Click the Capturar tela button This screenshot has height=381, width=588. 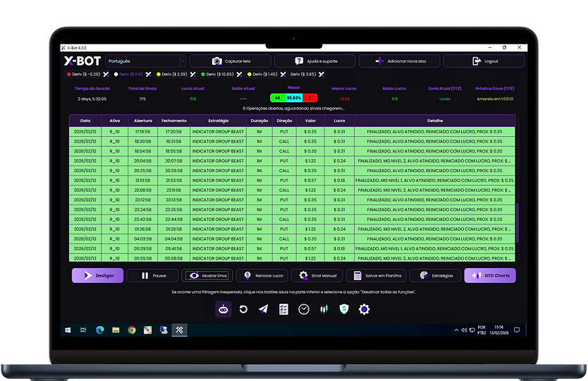pos(230,61)
